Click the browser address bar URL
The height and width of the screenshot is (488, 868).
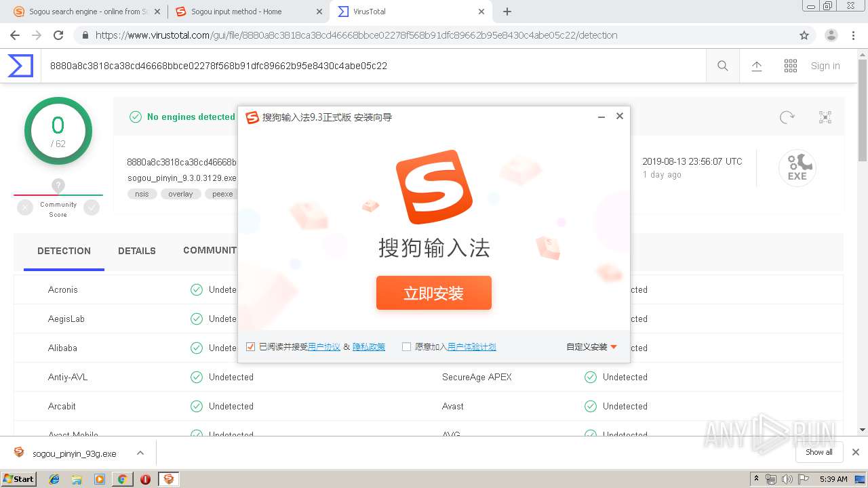[x=357, y=35]
